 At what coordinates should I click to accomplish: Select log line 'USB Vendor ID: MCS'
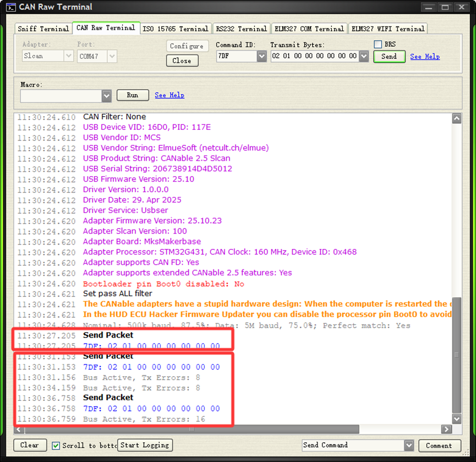pos(122,138)
